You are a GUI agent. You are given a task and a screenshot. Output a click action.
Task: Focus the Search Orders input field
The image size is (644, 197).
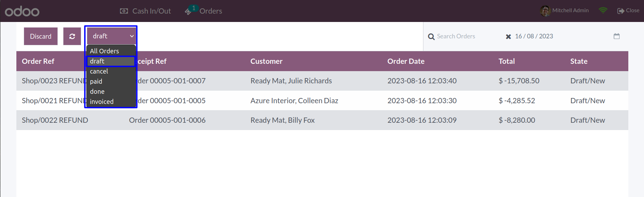click(x=467, y=36)
